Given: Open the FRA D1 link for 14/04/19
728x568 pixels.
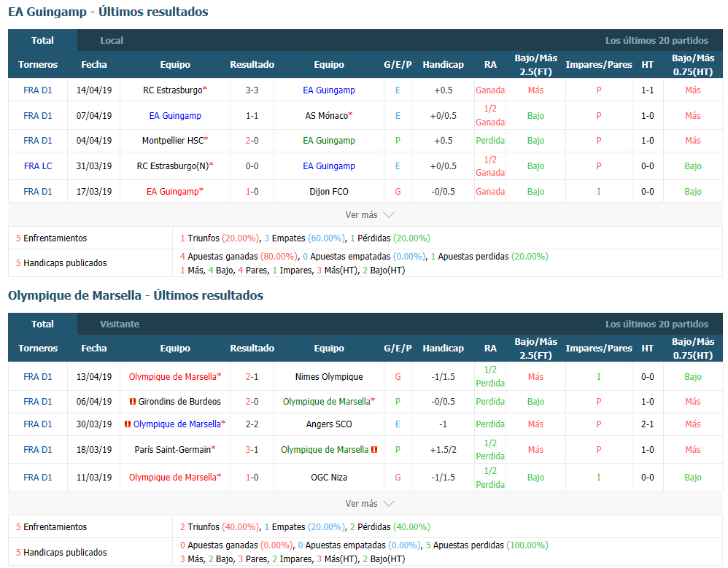Looking at the screenshot, I should point(38,90).
